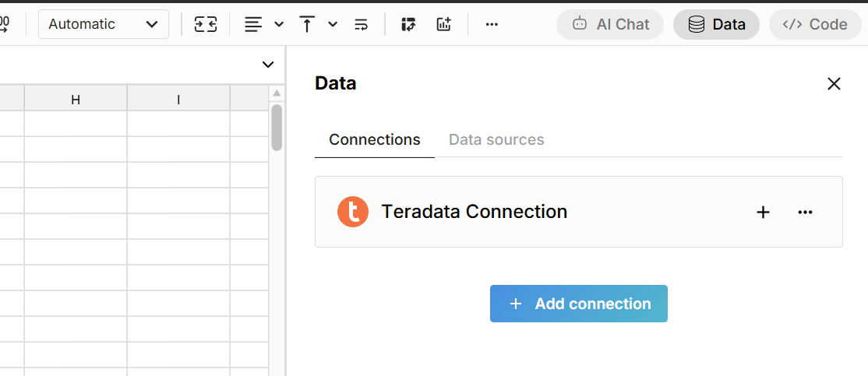This screenshot has height=376, width=868.
Task: Open the AI Chat panel
Action: [x=610, y=24]
